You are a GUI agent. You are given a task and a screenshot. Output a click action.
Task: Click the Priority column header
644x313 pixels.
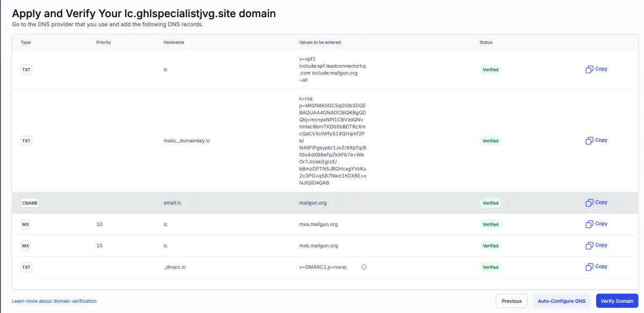point(104,42)
